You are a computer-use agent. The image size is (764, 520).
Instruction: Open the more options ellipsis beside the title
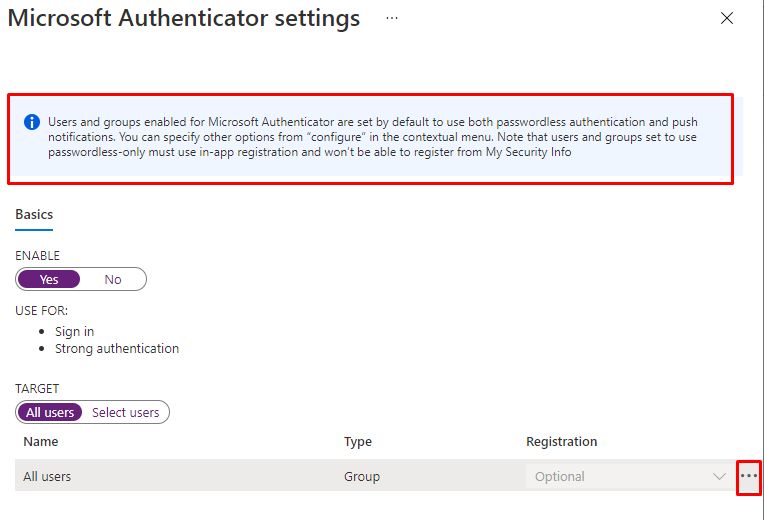point(392,18)
